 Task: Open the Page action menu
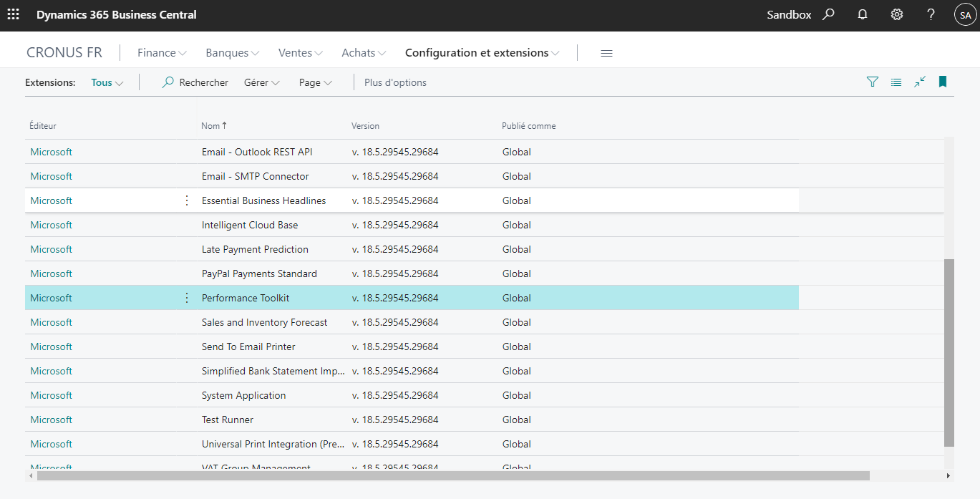point(316,82)
